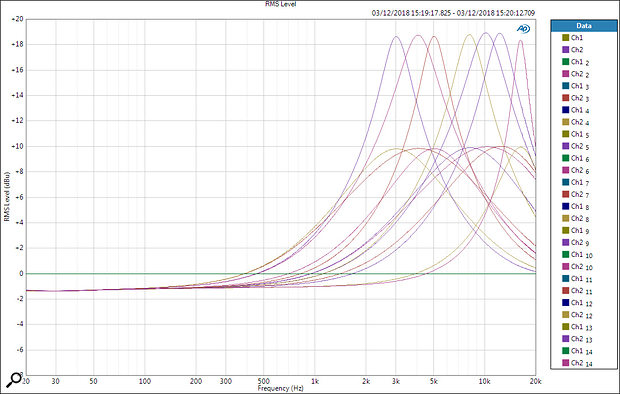This screenshot has height=394, width=620.
Task: Select the Ch2 5 legend entry
Action: click(x=576, y=146)
